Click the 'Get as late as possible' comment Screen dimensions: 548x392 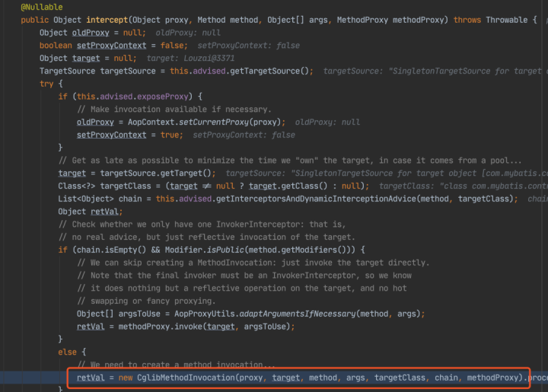pyautogui.click(x=290, y=161)
